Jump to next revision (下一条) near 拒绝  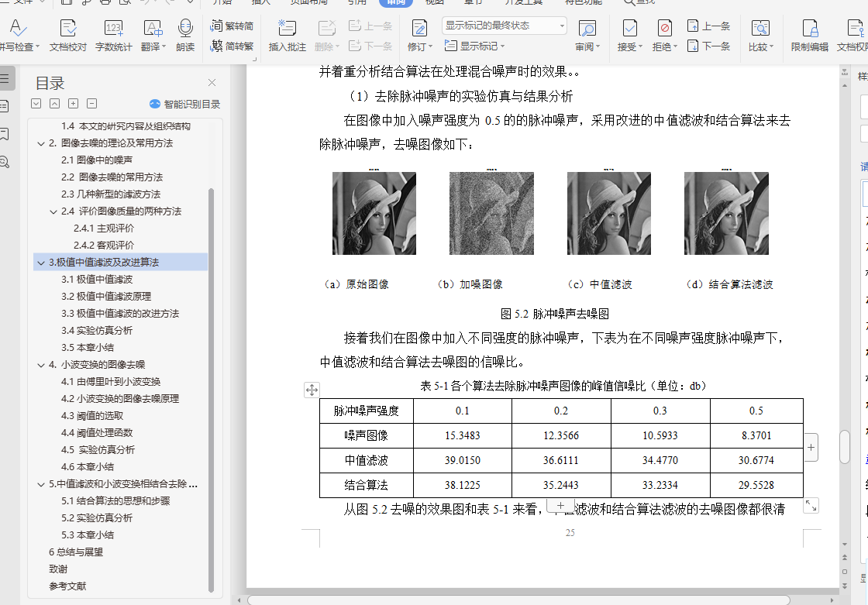[708, 46]
